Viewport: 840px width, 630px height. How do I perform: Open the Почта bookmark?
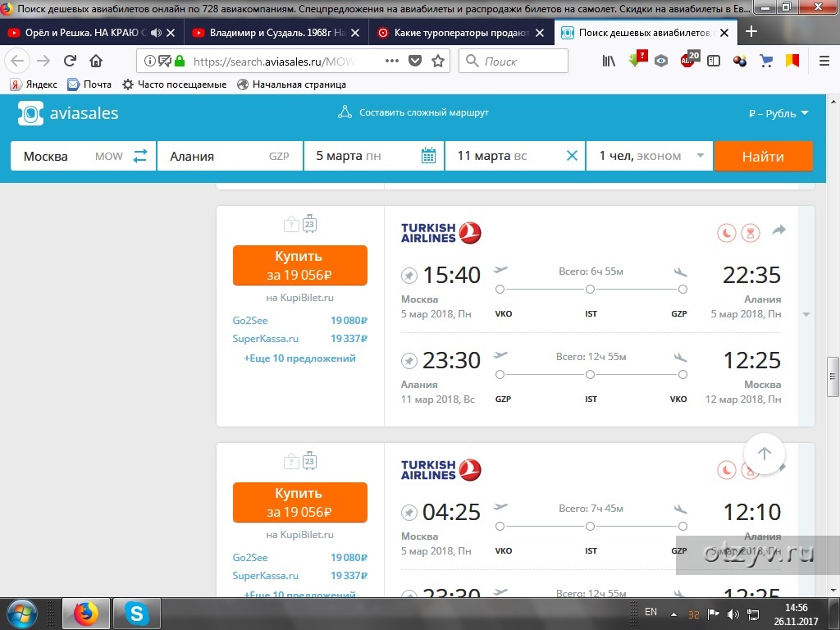coord(89,84)
